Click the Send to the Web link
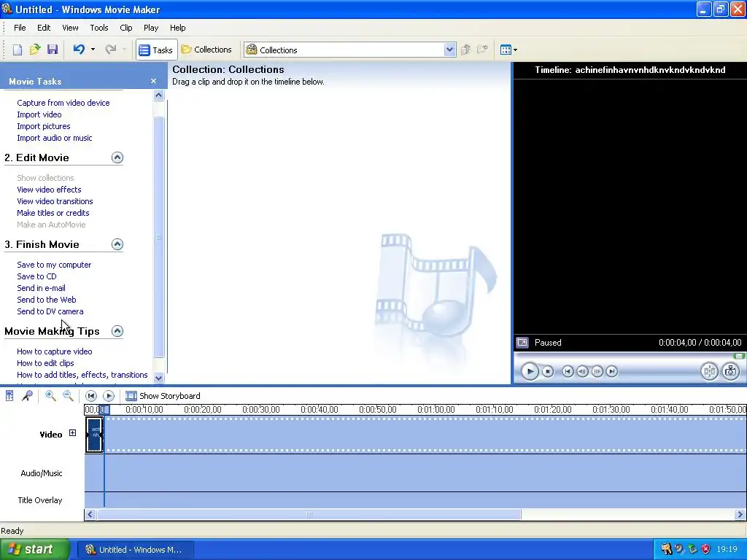 pyautogui.click(x=46, y=300)
